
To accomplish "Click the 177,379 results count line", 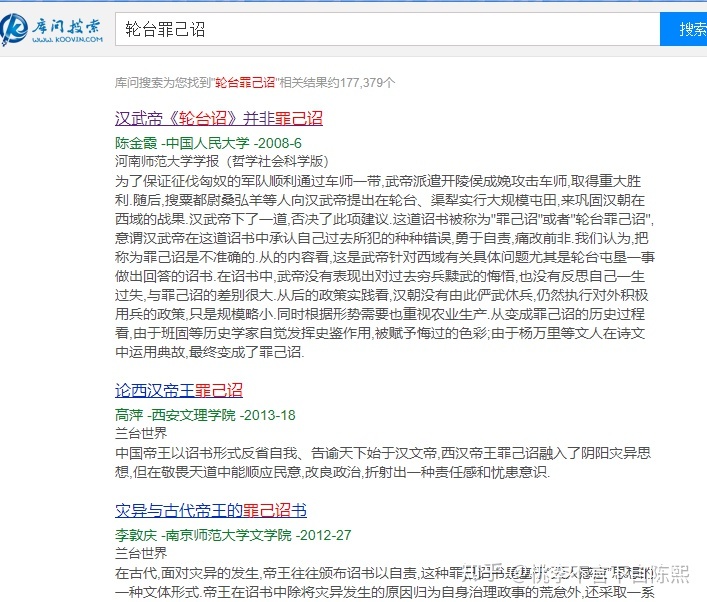I will point(255,82).
